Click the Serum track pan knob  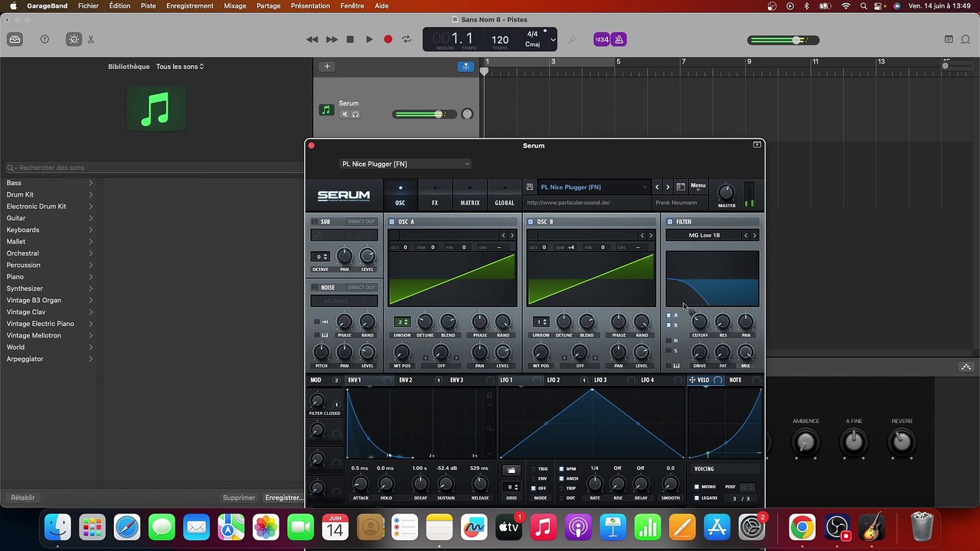pyautogui.click(x=467, y=114)
